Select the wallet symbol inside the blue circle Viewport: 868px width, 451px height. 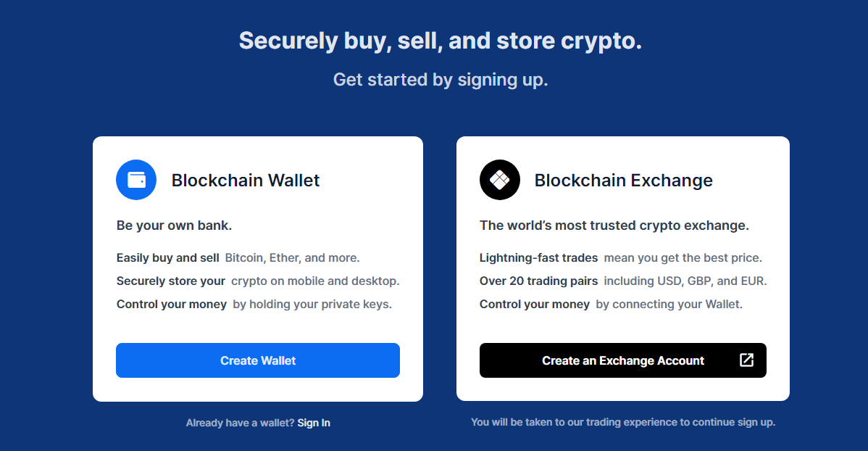click(136, 180)
